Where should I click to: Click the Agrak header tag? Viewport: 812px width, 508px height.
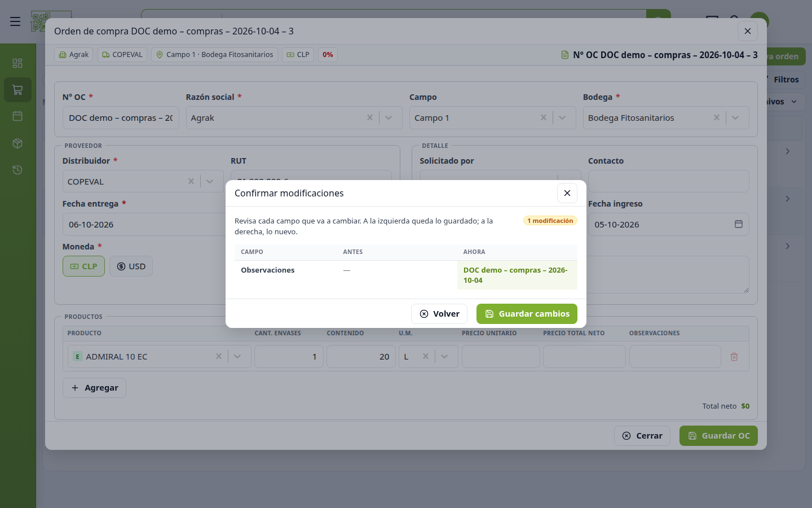point(74,55)
